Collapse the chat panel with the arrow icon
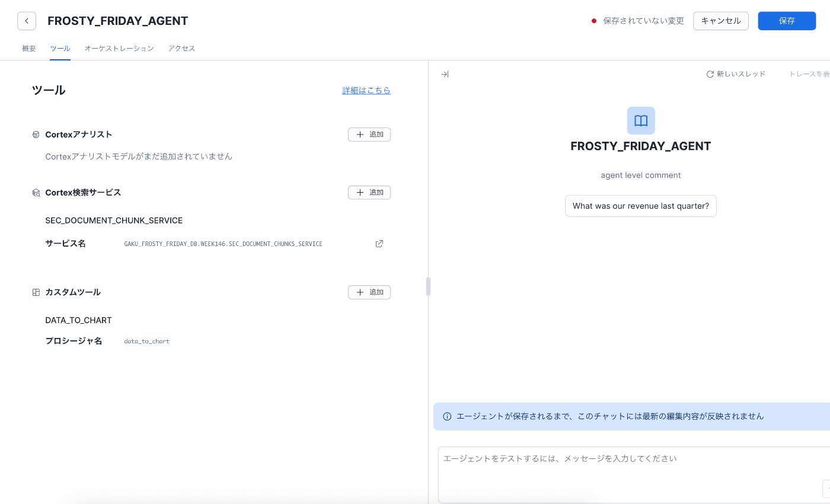The width and height of the screenshot is (830, 504). (x=445, y=74)
